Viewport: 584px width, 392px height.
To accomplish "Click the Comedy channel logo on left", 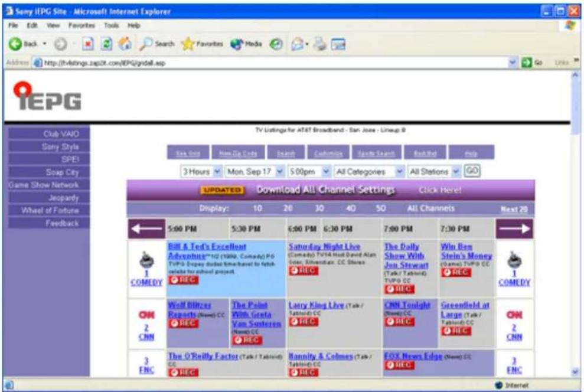I will coord(146,260).
